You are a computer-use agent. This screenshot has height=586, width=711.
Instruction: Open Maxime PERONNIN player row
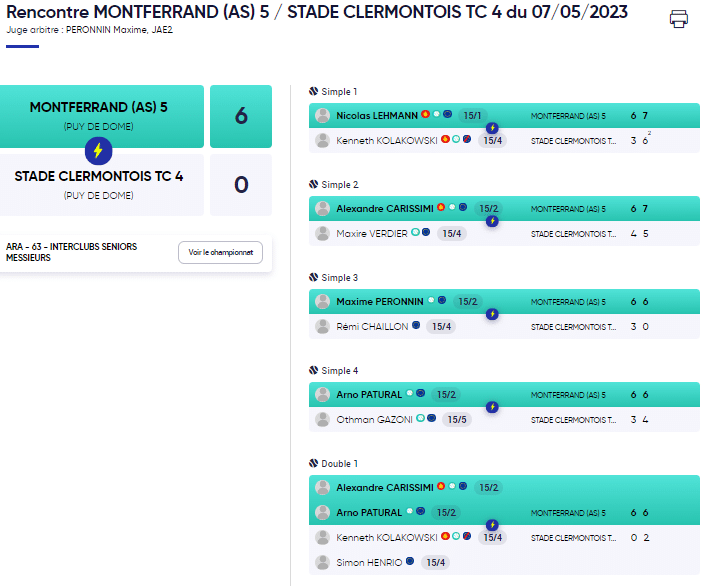(504, 302)
